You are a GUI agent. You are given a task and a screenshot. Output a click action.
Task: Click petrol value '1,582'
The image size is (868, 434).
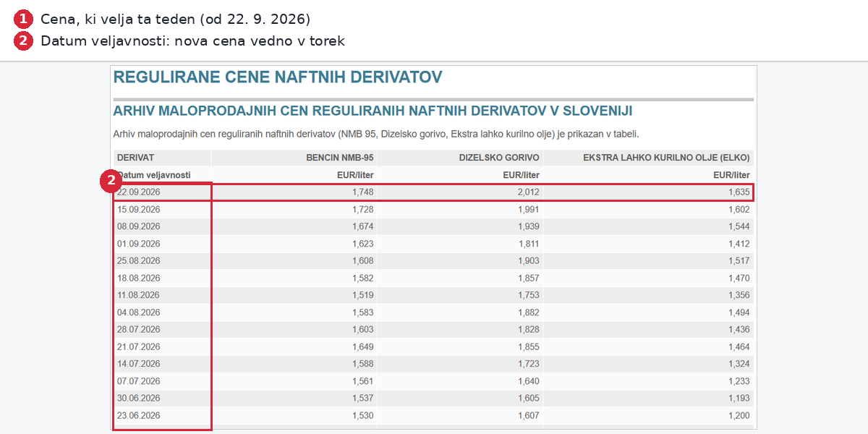[x=362, y=278]
